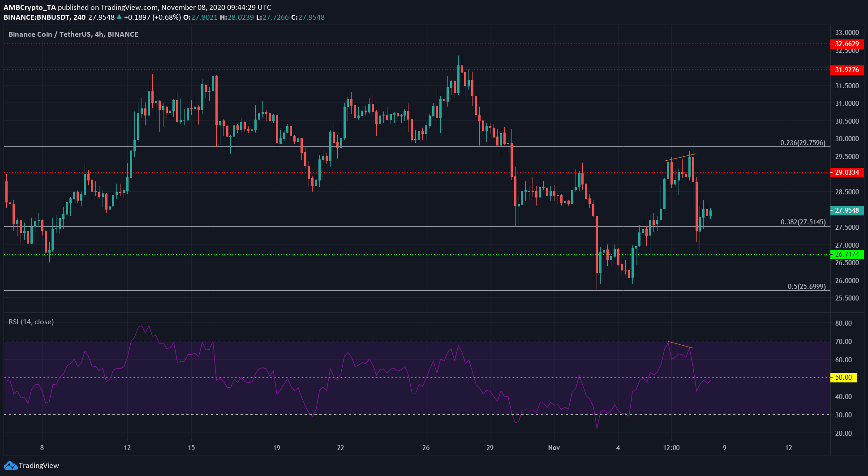Click the TradingView cloud logo icon
868x476 pixels.
coord(10,466)
